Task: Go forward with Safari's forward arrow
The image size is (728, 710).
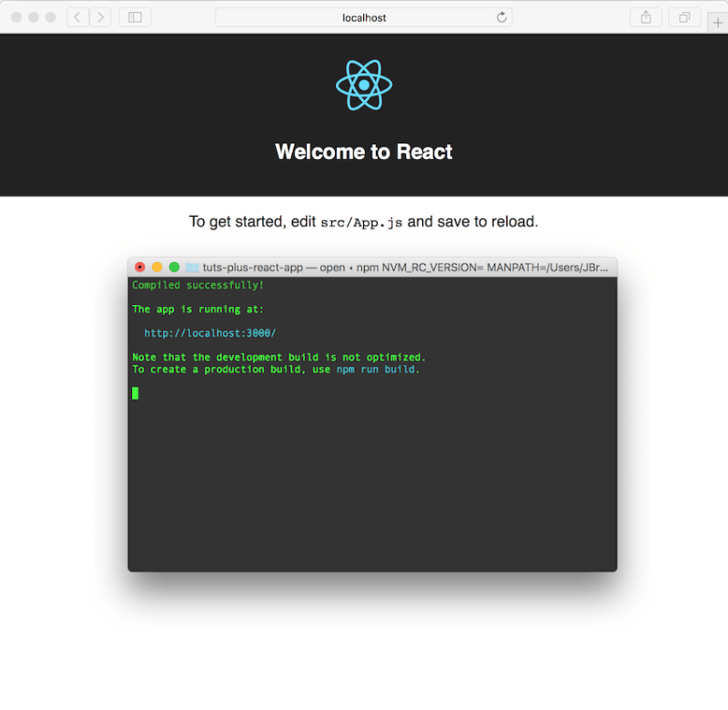Action: point(100,17)
